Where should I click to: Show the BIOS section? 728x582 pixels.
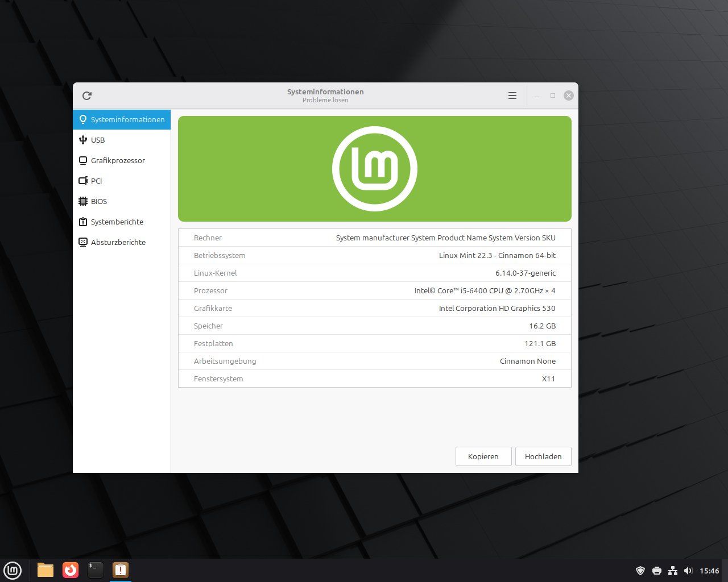(x=122, y=201)
